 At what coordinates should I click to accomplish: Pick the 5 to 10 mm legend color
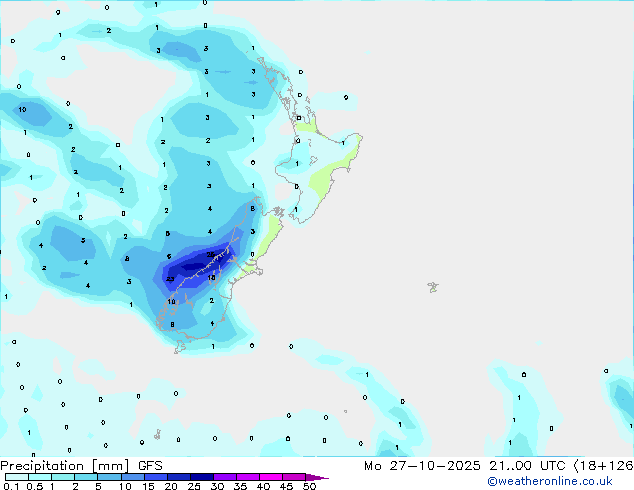pyautogui.click(x=109, y=477)
